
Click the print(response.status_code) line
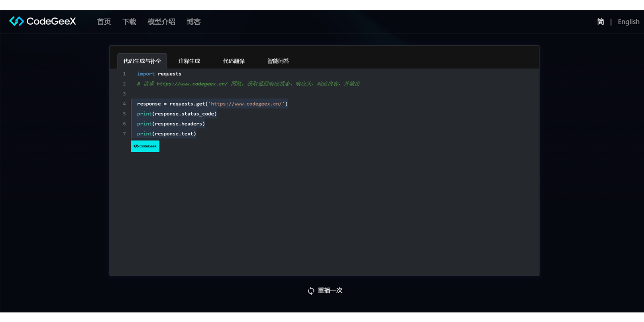(x=177, y=114)
